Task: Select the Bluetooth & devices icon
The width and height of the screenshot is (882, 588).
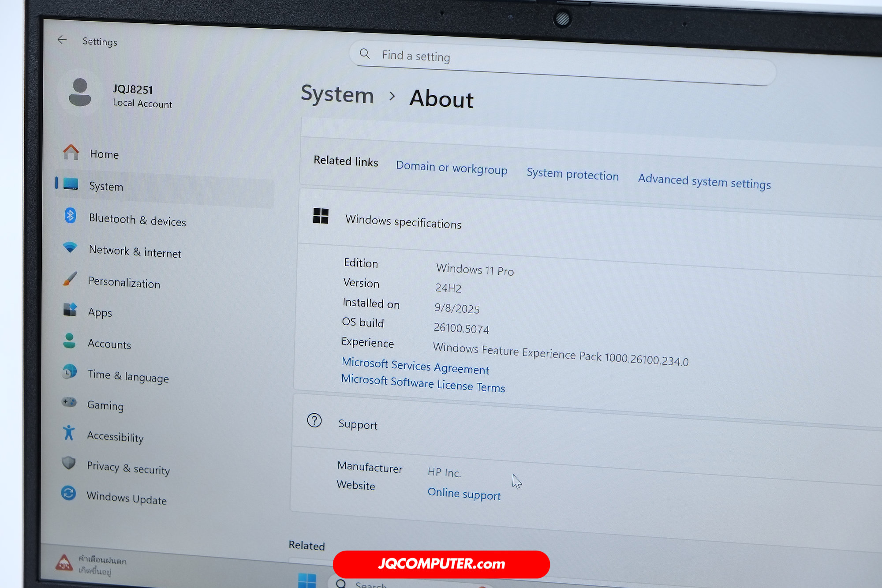Action: [70, 215]
